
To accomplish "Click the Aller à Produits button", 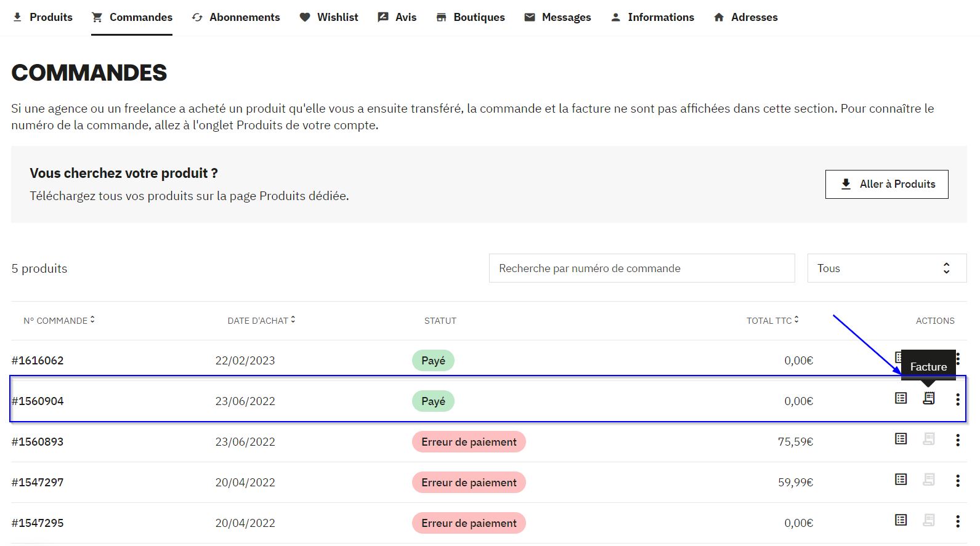I will tap(886, 184).
